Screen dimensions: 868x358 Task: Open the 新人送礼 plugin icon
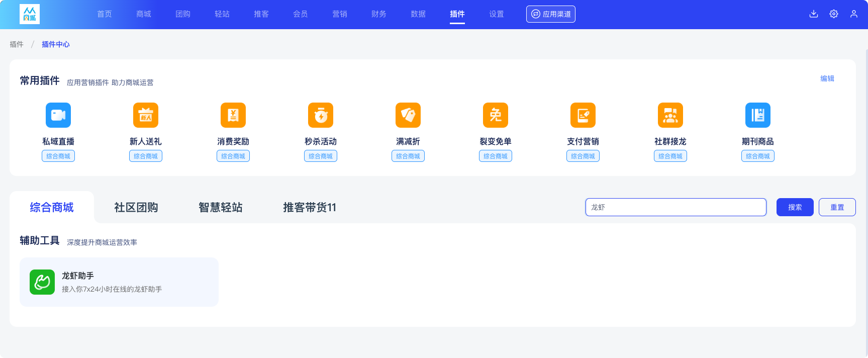coord(146,115)
